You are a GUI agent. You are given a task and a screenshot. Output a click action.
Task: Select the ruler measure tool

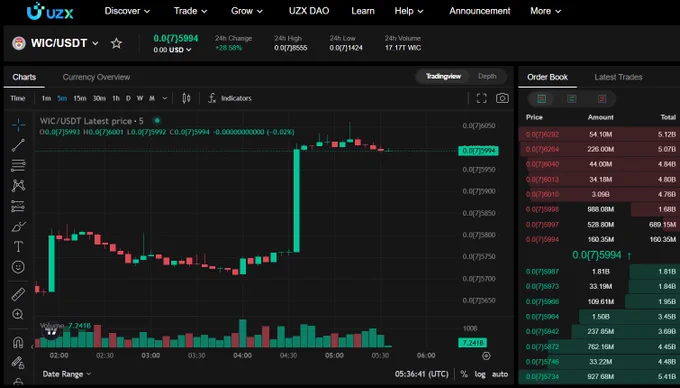click(x=18, y=294)
